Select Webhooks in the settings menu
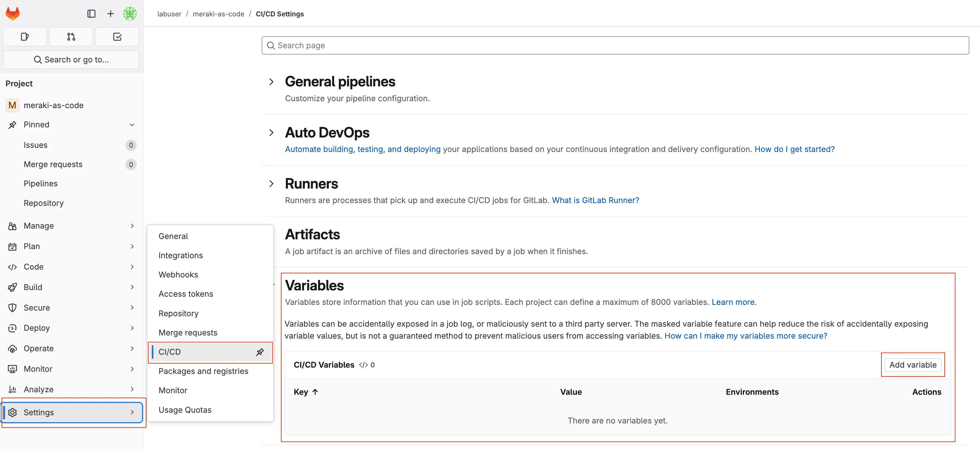Viewport: 980px width, 449px height. click(178, 275)
